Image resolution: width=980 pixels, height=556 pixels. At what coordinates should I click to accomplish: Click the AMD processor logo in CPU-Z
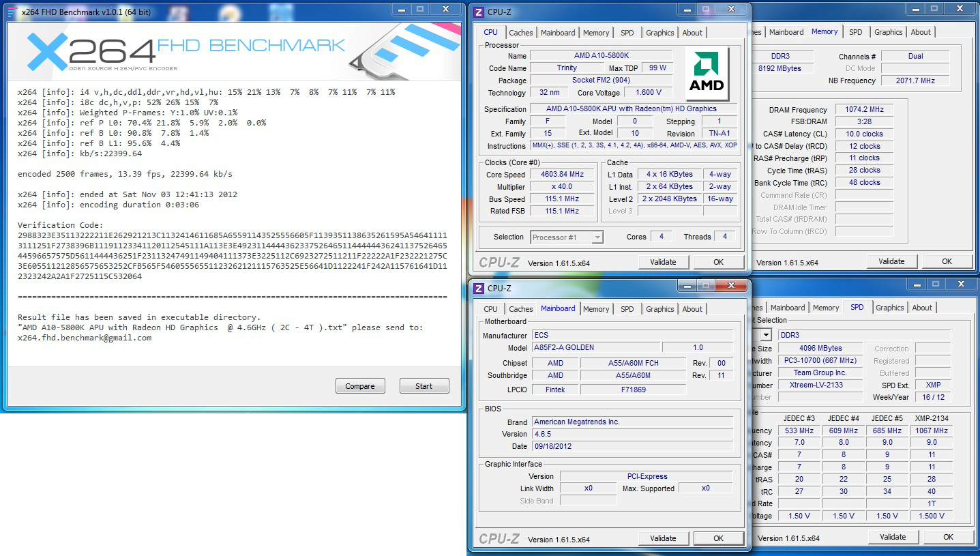707,73
